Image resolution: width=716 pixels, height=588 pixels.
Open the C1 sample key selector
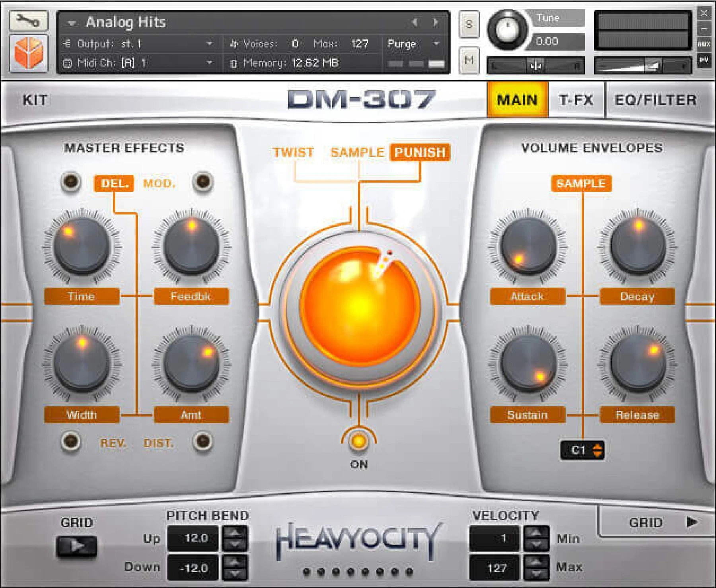pyautogui.click(x=582, y=450)
